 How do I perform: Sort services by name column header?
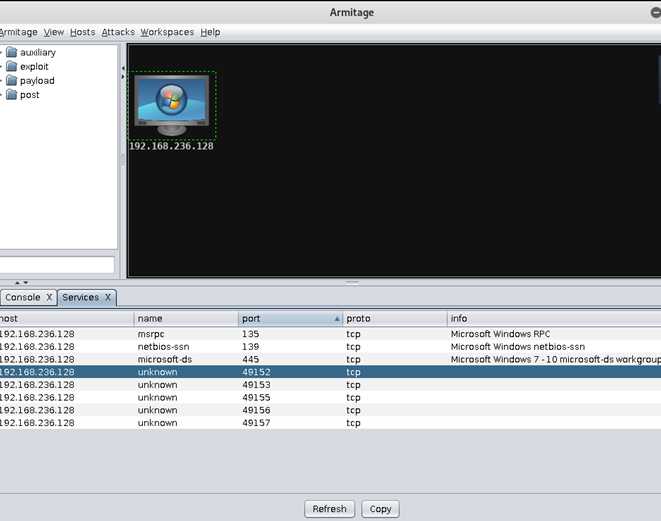coord(186,319)
